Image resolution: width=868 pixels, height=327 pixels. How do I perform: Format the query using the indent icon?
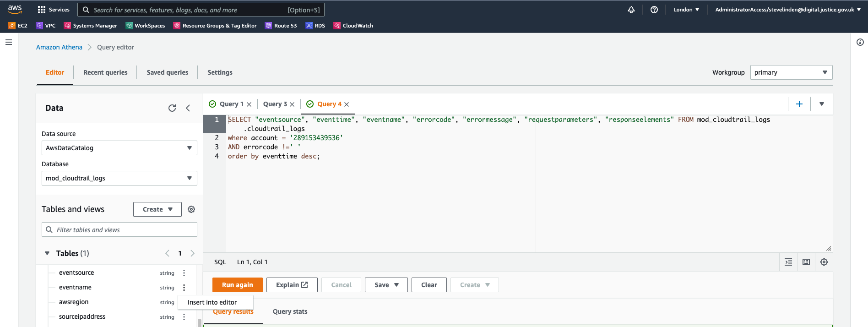[x=788, y=262]
